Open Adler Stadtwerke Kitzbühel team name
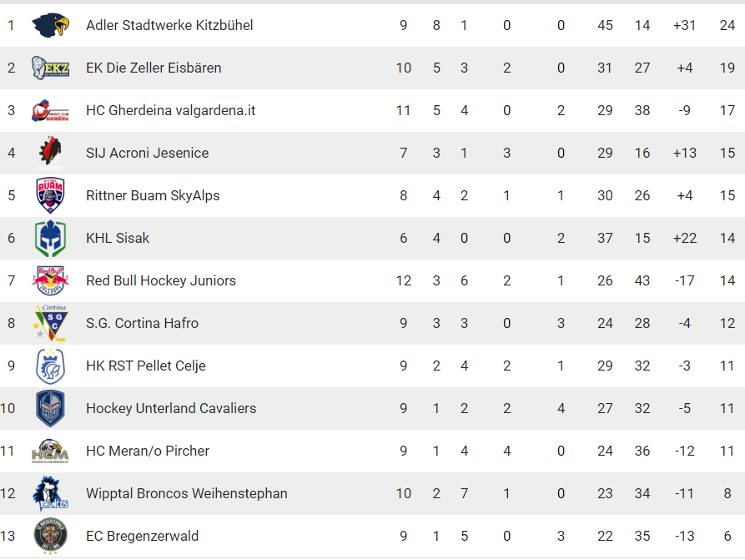Screen dimensions: 745x560 pyautogui.click(x=169, y=26)
